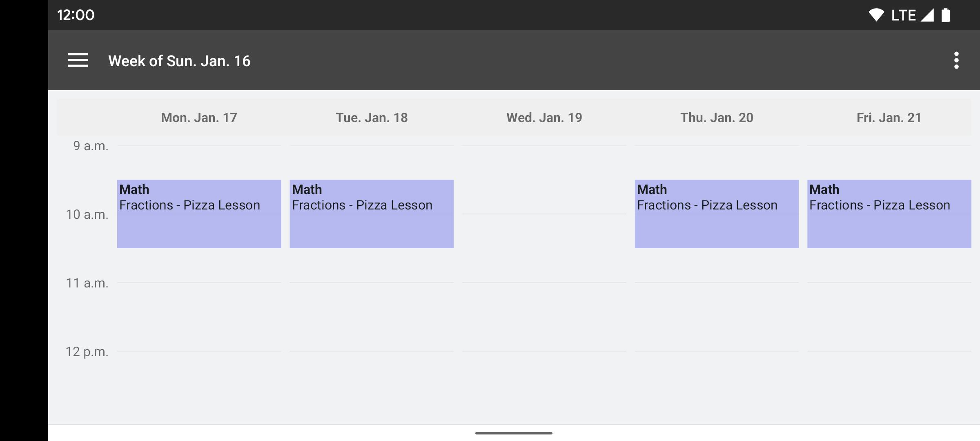Open Monday's Math Fractions lesson
This screenshot has width=980, height=441.
coord(199,214)
